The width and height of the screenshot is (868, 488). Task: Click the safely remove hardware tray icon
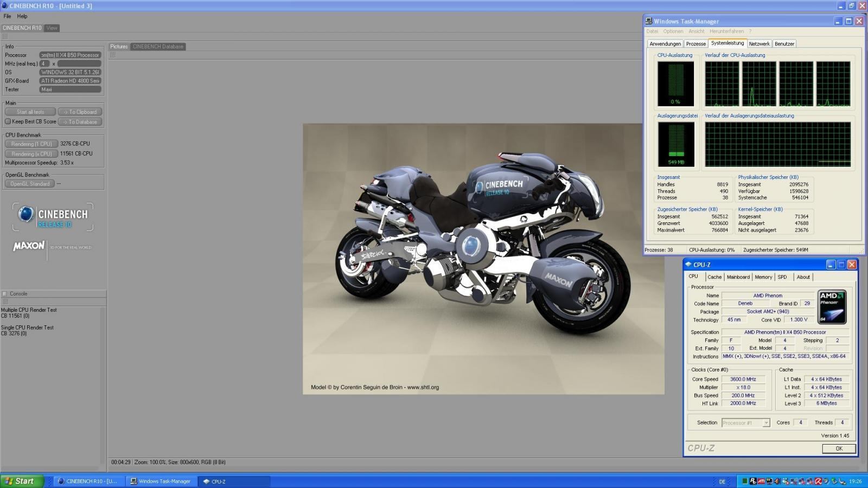834,481
